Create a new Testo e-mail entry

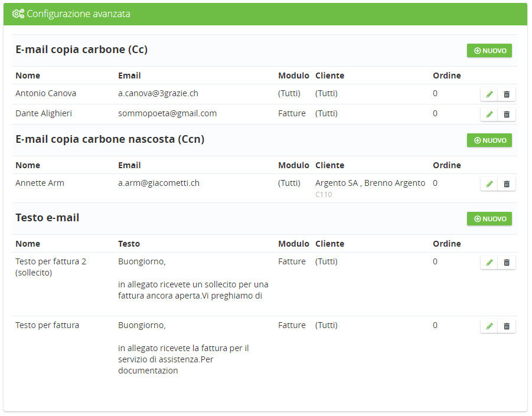(489, 219)
